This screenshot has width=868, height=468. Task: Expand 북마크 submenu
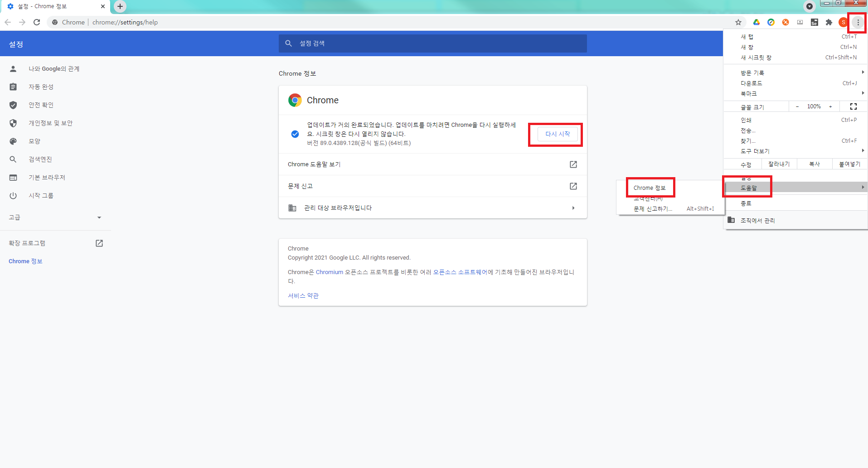(795, 94)
